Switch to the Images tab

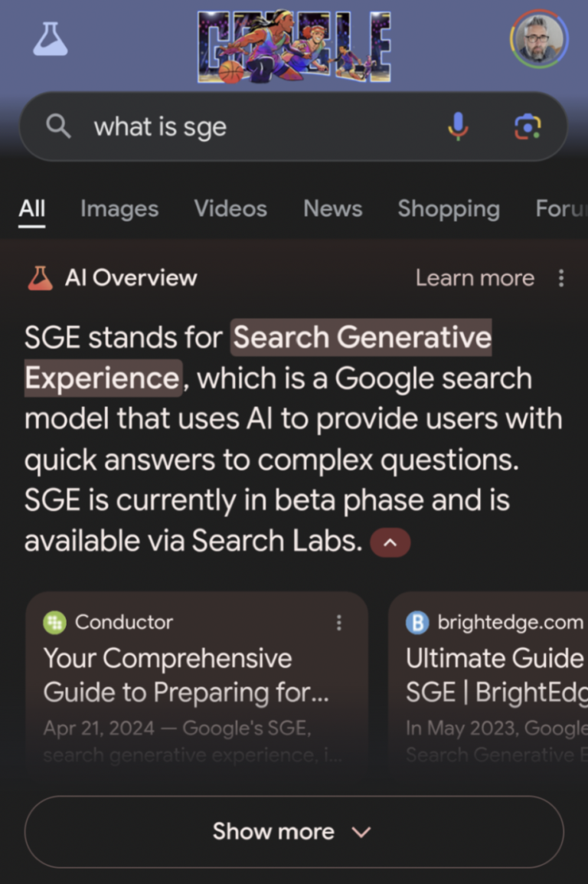tap(119, 208)
